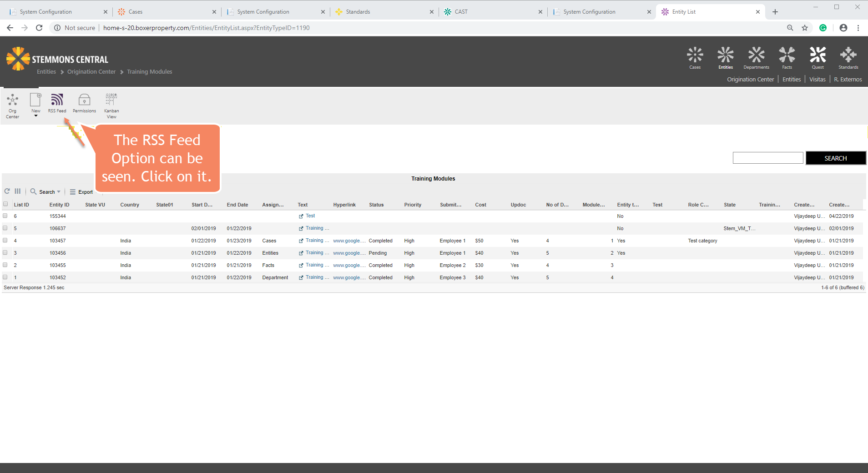868x473 pixels.
Task: Check the row with Entity ID 103457
Action: pyautogui.click(x=5, y=240)
